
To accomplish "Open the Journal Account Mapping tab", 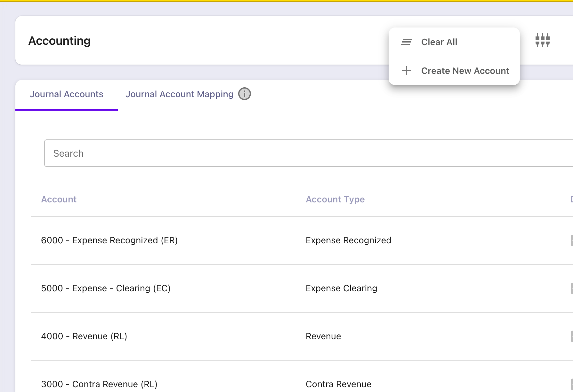I will pos(180,94).
